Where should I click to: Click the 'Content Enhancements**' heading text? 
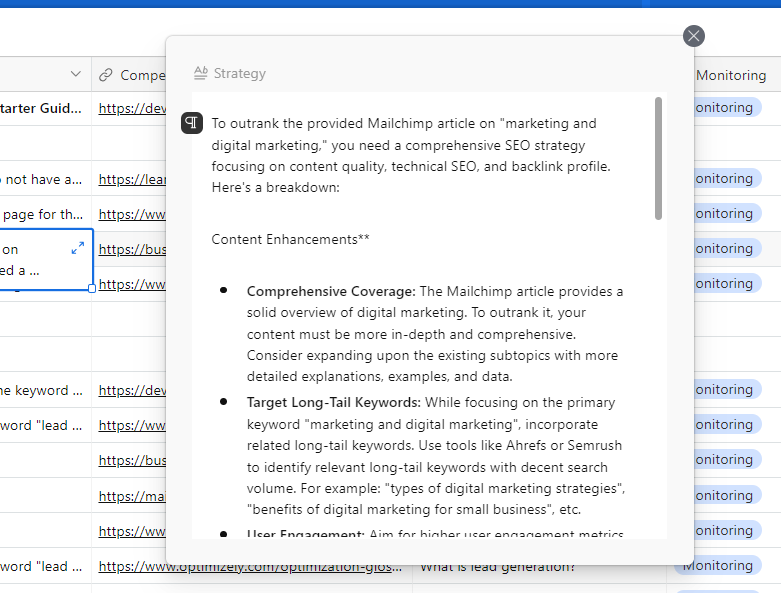tap(290, 239)
